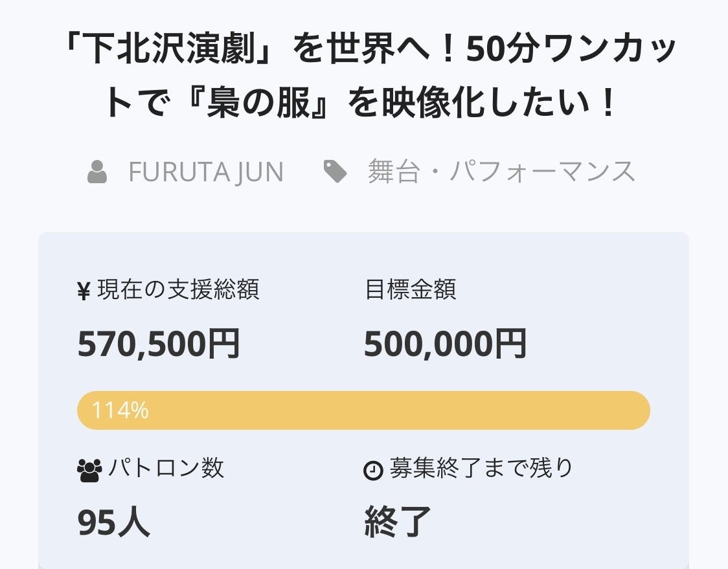Click the 95人 patron count
Viewport: 728px width, 569px height.
(114, 522)
